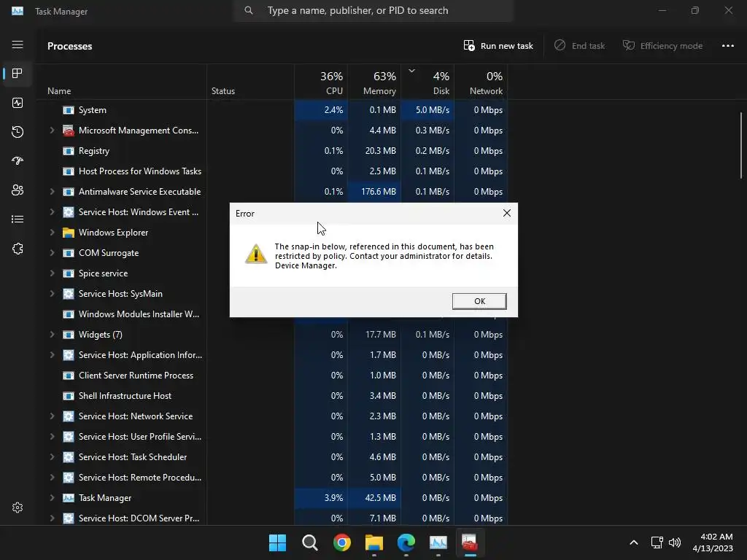Expand the Windows Explorer process

click(x=52, y=233)
